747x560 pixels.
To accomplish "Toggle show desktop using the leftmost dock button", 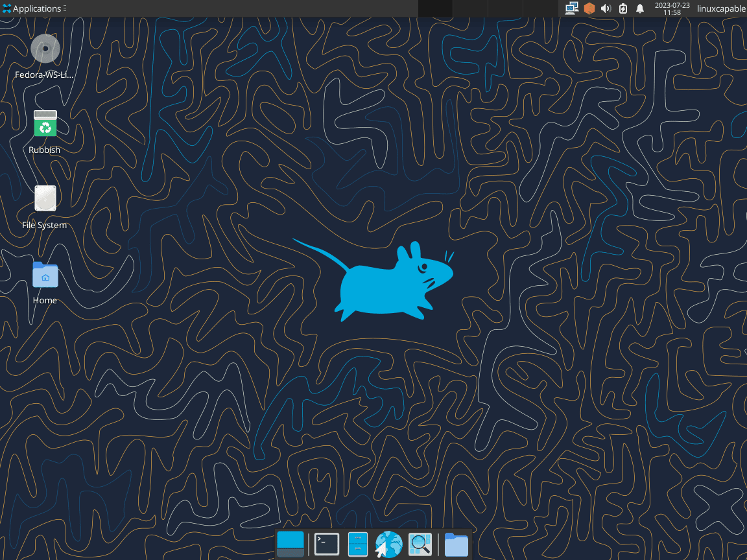I will (x=290, y=544).
